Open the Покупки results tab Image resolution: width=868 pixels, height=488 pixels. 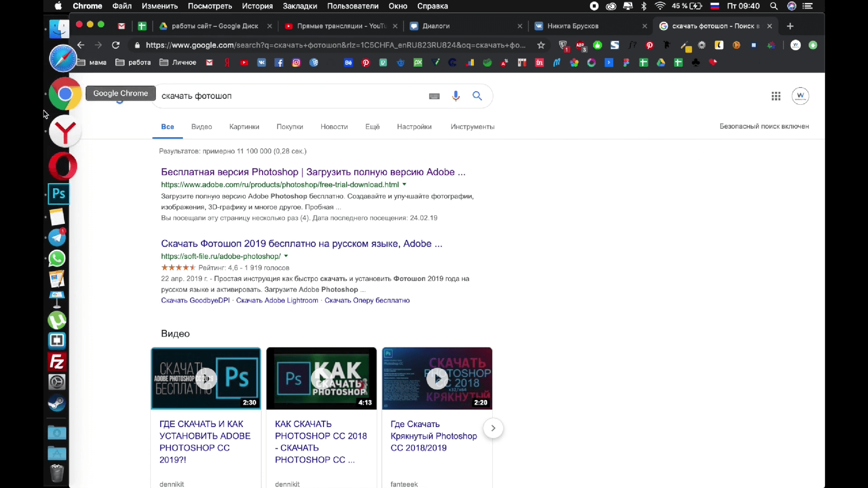click(290, 126)
